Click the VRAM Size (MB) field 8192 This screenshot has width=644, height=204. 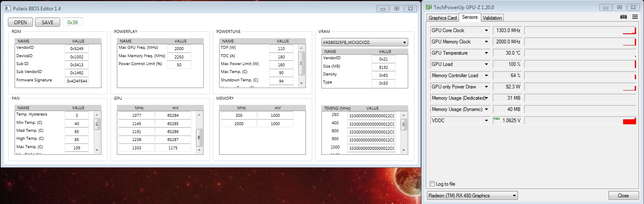(384, 67)
